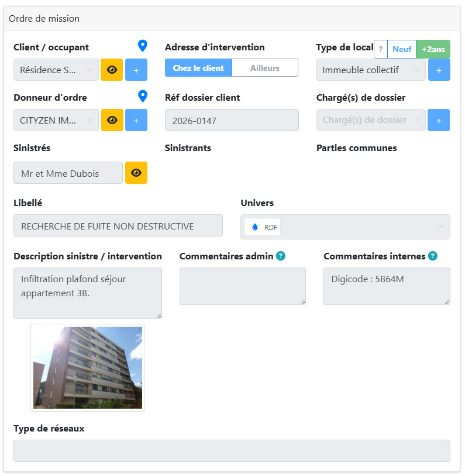
Task: Open the Chargé(s) de dossier dropdown
Action: click(x=371, y=120)
